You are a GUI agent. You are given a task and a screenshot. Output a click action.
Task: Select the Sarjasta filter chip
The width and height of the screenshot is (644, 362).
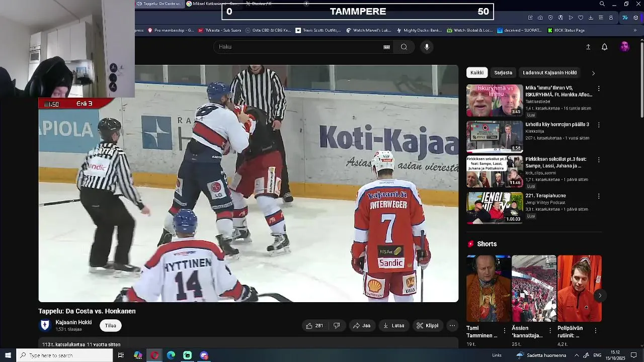(503, 72)
